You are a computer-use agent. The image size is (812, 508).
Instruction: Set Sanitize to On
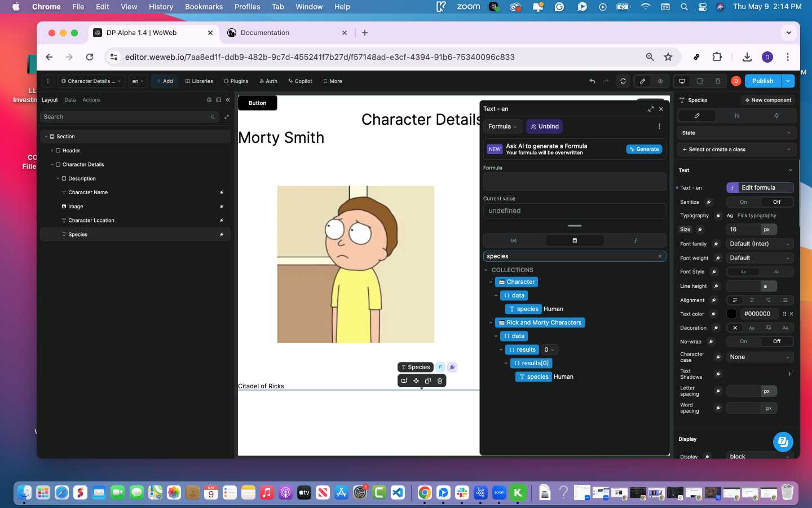pyautogui.click(x=743, y=202)
